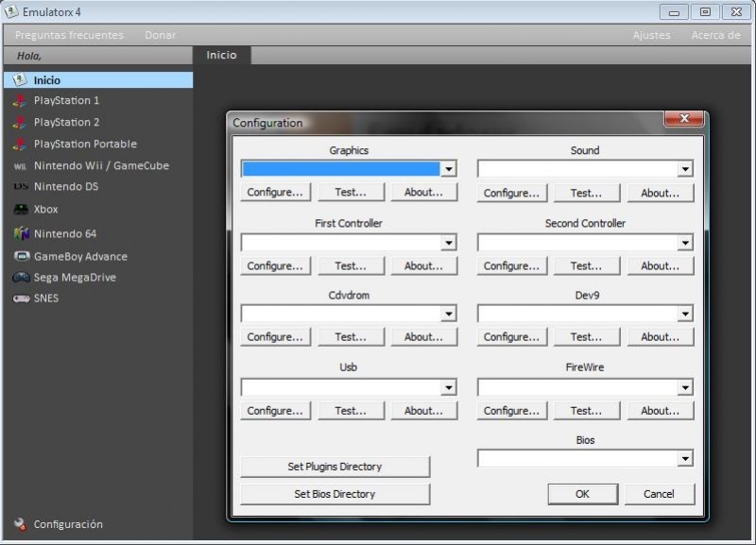Click Test under Second Controller
This screenshot has height=545, width=756.
[x=586, y=266]
